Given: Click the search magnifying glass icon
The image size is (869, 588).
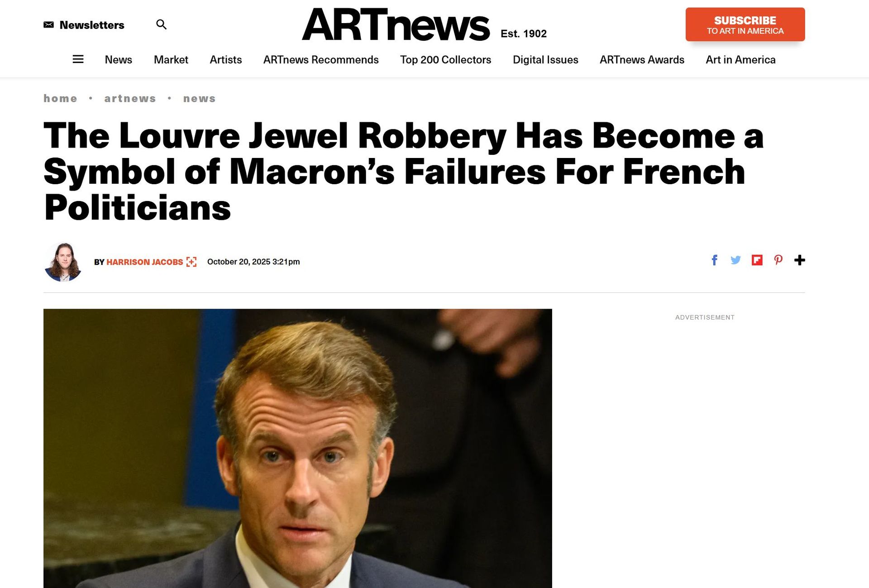Looking at the screenshot, I should 161,24.
